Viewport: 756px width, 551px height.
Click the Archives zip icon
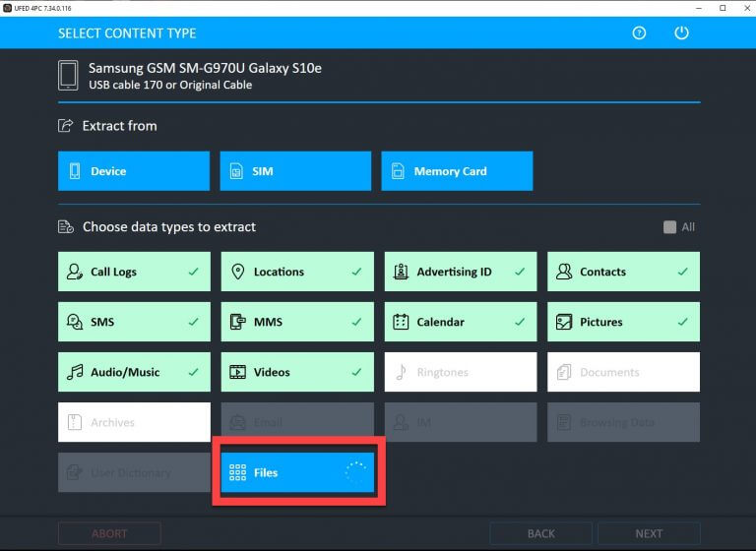75,422
